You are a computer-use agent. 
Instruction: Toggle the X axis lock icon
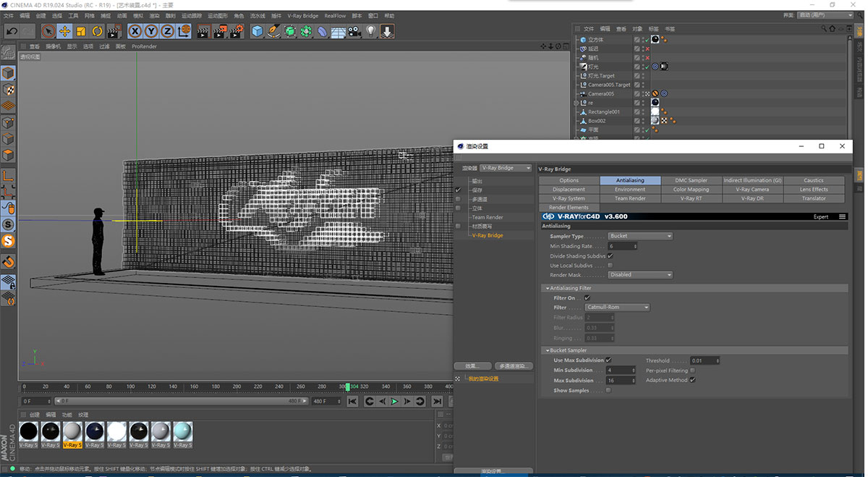(x=135, y=31)
